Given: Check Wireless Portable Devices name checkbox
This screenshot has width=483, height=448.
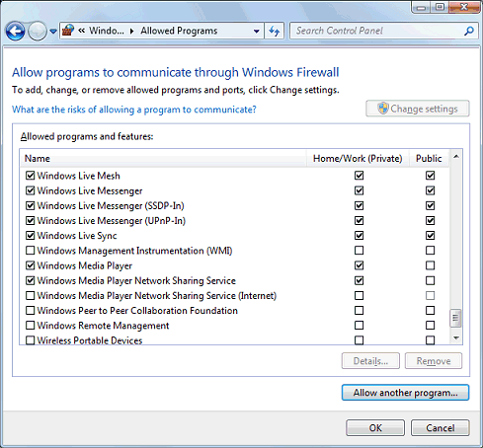Looking at the screenshot, I should tap(30, 339).
